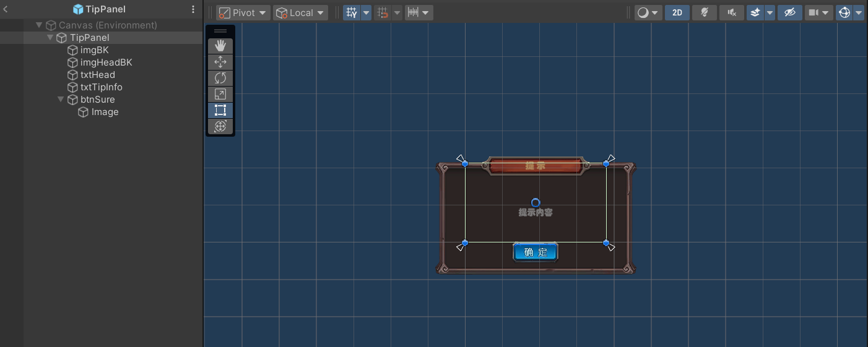
Task: Toggle scene lighting icon
Action: 705,13
